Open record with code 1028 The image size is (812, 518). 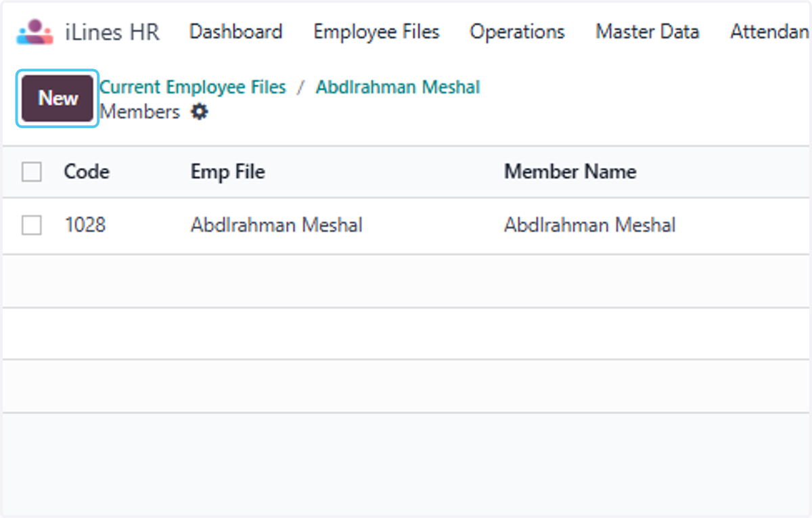85,225
